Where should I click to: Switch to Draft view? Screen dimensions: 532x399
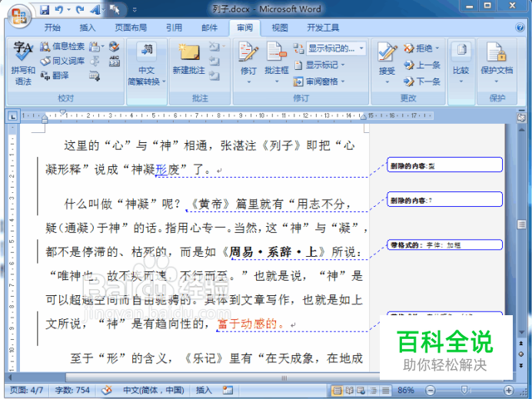pos(385,391)
